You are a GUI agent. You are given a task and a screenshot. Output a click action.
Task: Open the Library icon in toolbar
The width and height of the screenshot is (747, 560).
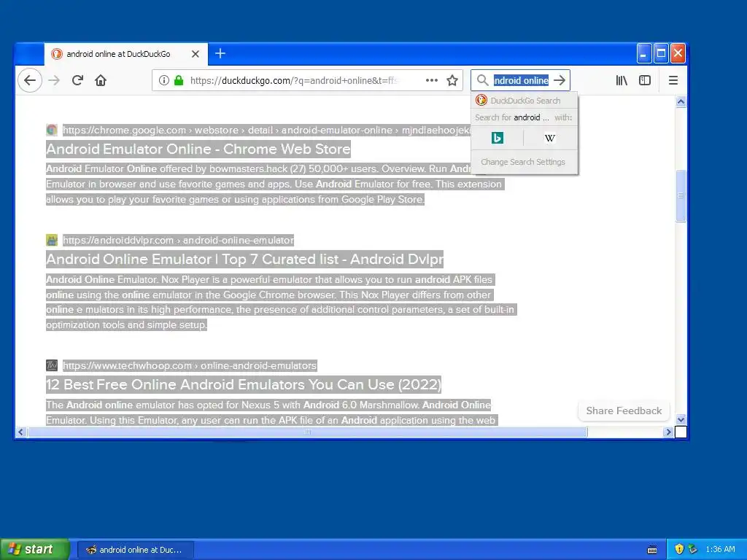click(x=622, y=80)
